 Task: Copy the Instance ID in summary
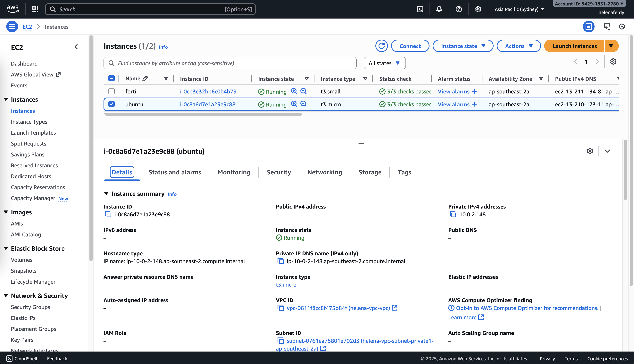tap(108, 214)
